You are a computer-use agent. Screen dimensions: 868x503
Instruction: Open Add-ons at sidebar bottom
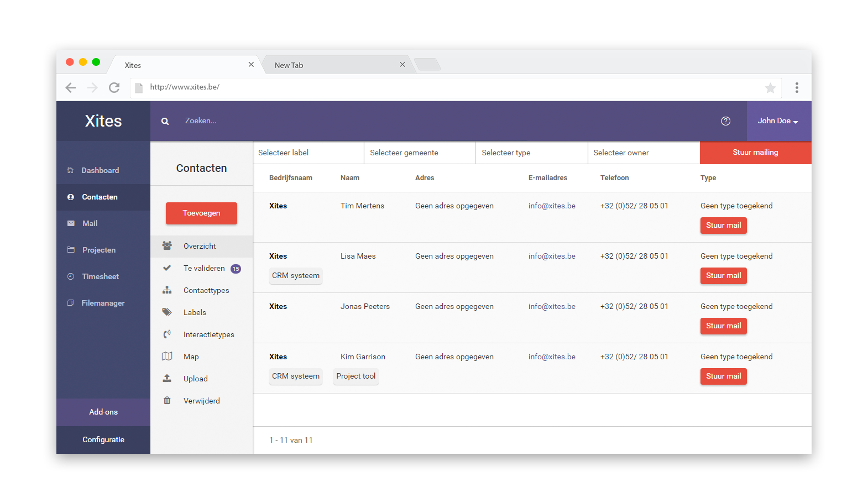click(103, 412)
